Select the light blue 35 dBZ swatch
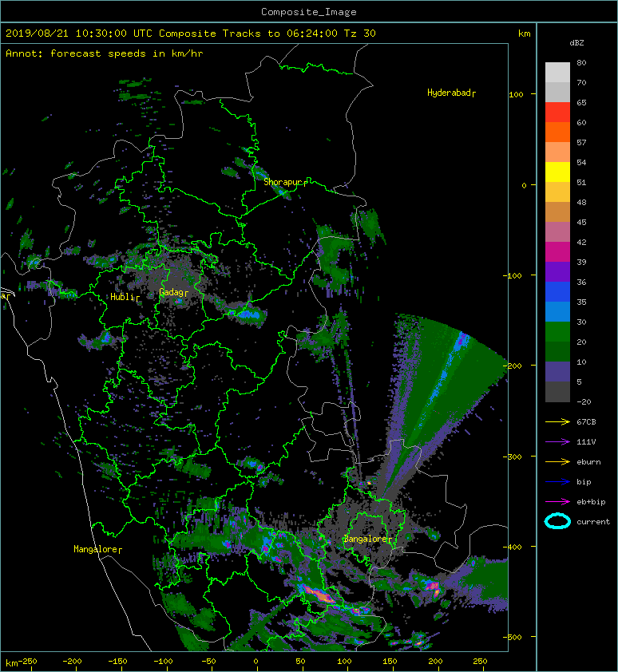The width and height of the screenshot is (618, 672). point(557,311)
